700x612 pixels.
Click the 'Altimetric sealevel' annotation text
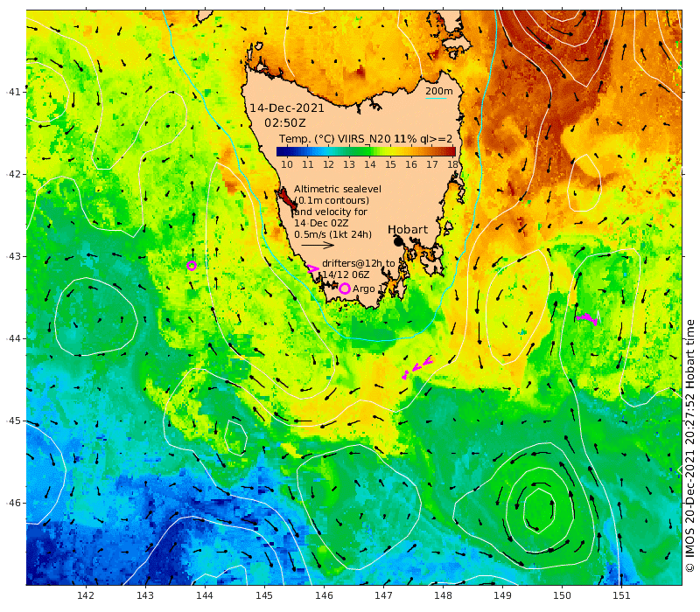point(338,189)
